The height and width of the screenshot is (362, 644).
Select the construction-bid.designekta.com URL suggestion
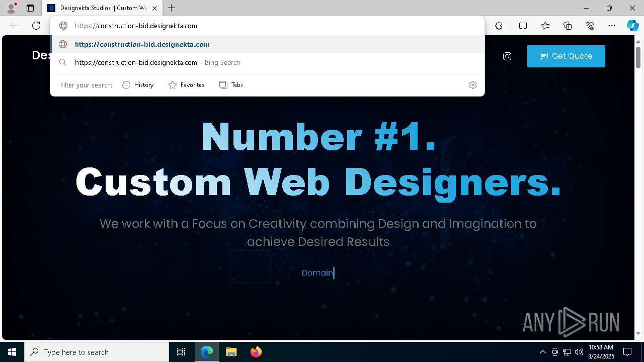(x=267, y=44)
